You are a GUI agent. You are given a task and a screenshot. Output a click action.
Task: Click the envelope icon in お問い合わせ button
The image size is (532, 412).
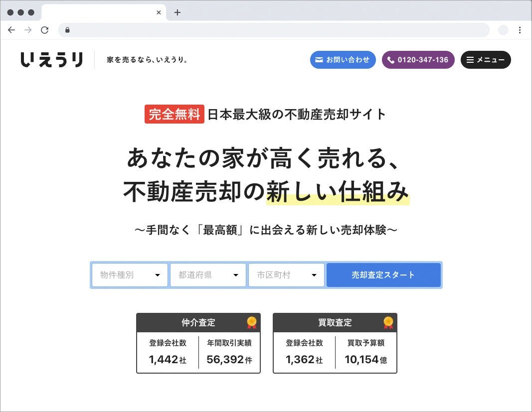[x=319, y=60]
